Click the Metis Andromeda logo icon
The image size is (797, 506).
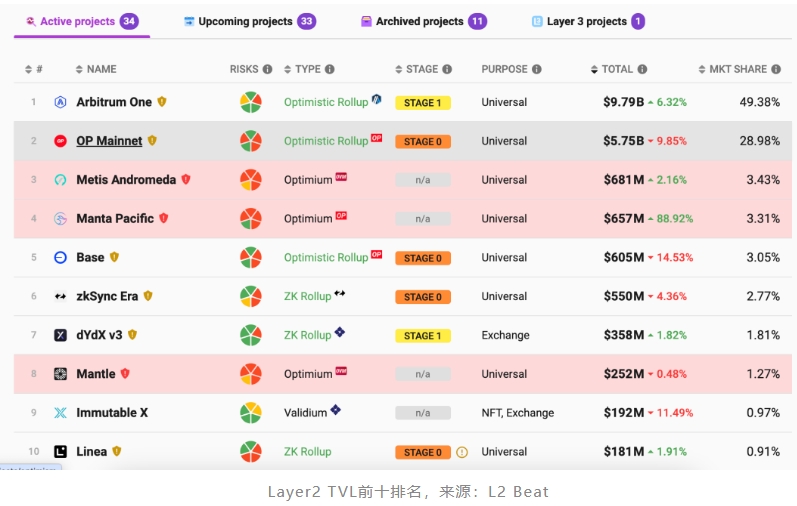[60, 180]
